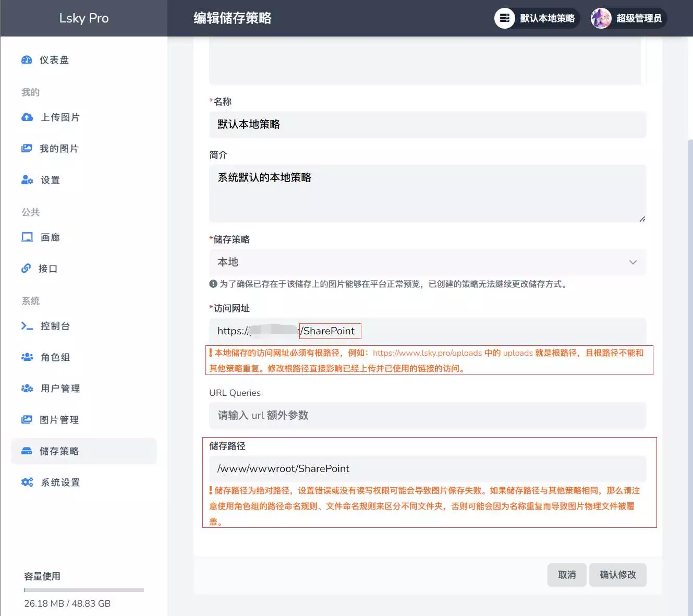Image resolution: width=693 pixels, height=616 pixels.
Task: Click the My Images picture icon
Action: (x=27, y=149)
